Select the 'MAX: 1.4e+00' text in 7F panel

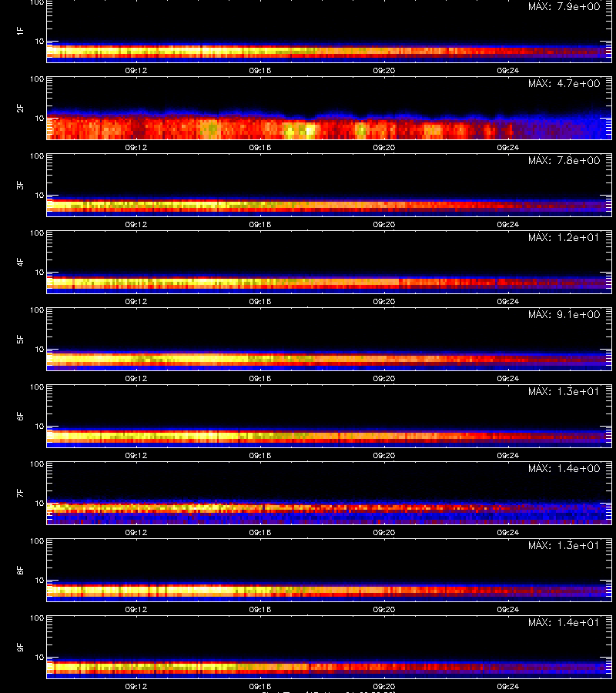(x=564, y=468)
